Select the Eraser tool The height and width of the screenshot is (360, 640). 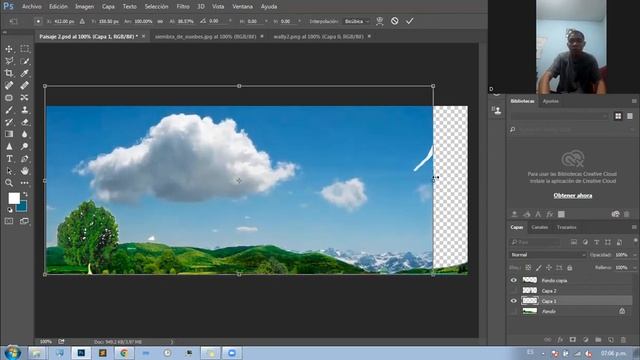pos(24,122)
